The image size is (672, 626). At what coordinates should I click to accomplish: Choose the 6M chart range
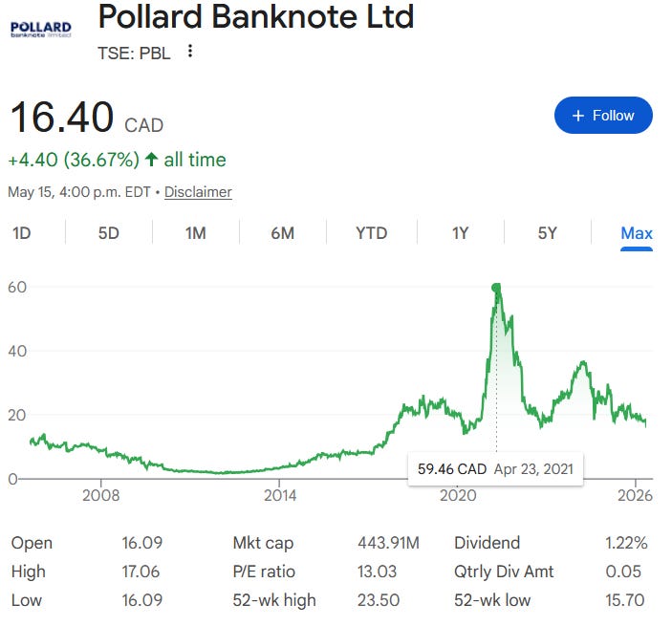283,233
